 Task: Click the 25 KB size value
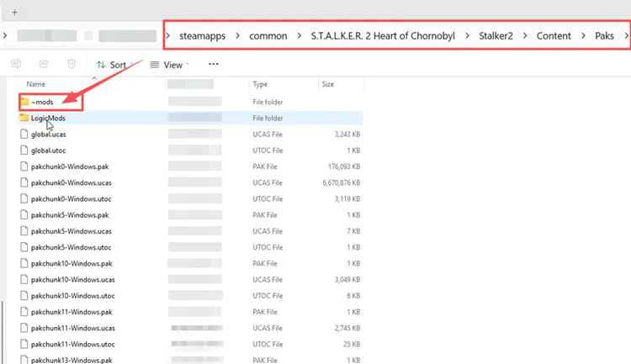click(x=352, y=345)
